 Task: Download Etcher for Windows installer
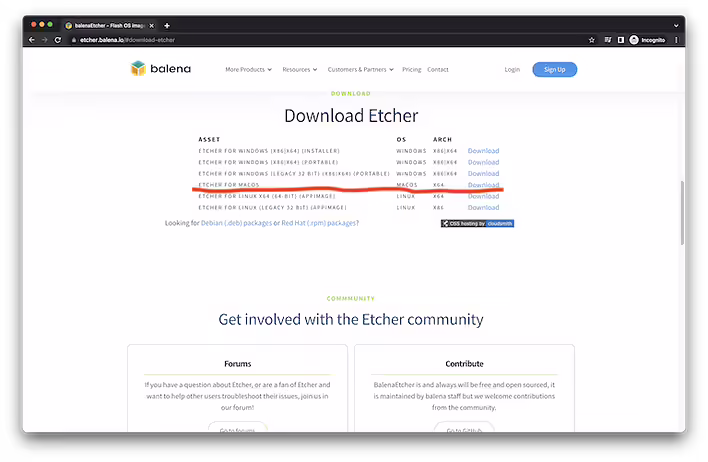[483, 151]
